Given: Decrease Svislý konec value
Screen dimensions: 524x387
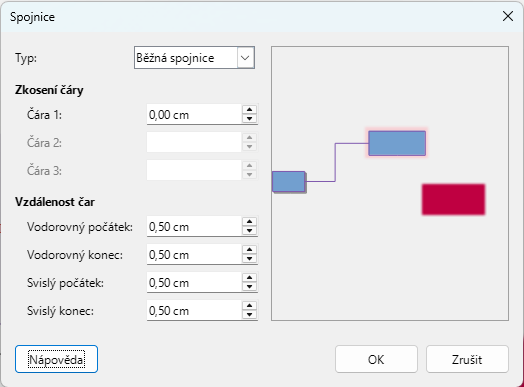Looking at the screenshot, I should click(x=249, y=315).
